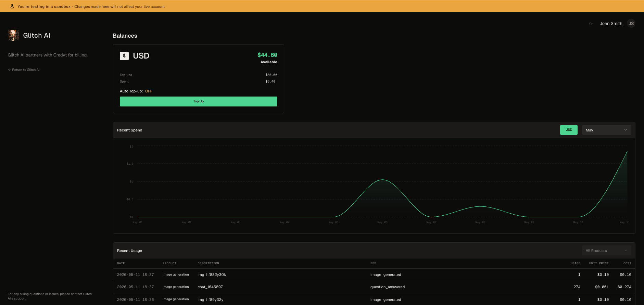Click the John Smith username
Image resolution: width=644 pixels, height=305 pixels.
(x=611, y=24)
